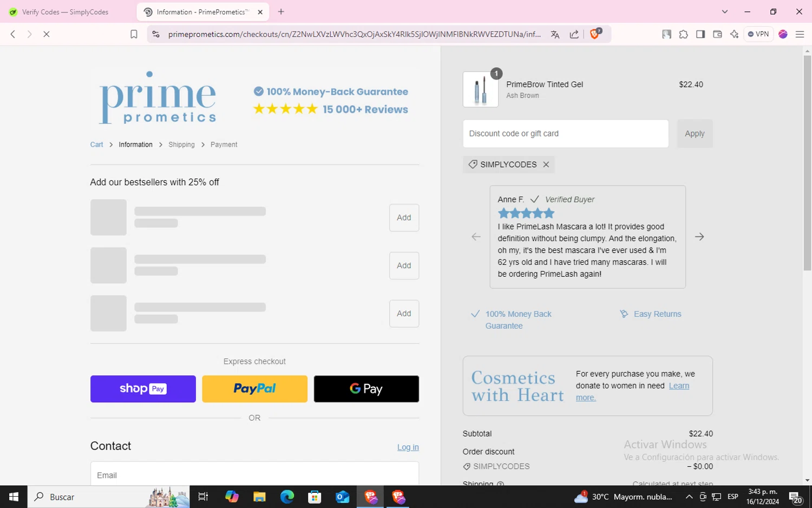Open the profile avatar icon
The width and height of the screenshot is (812, 508).
tap(783, 34)
